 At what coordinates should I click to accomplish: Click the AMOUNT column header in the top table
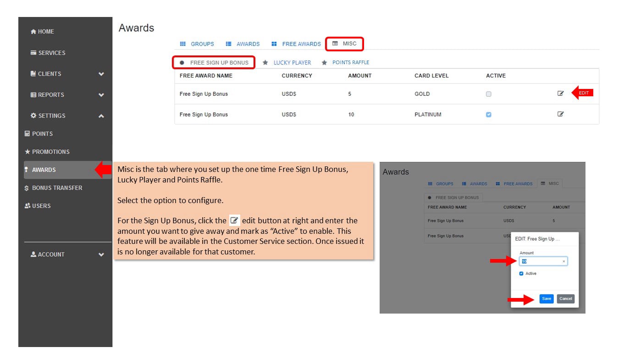pyautogui.click(x=360, y=76)
